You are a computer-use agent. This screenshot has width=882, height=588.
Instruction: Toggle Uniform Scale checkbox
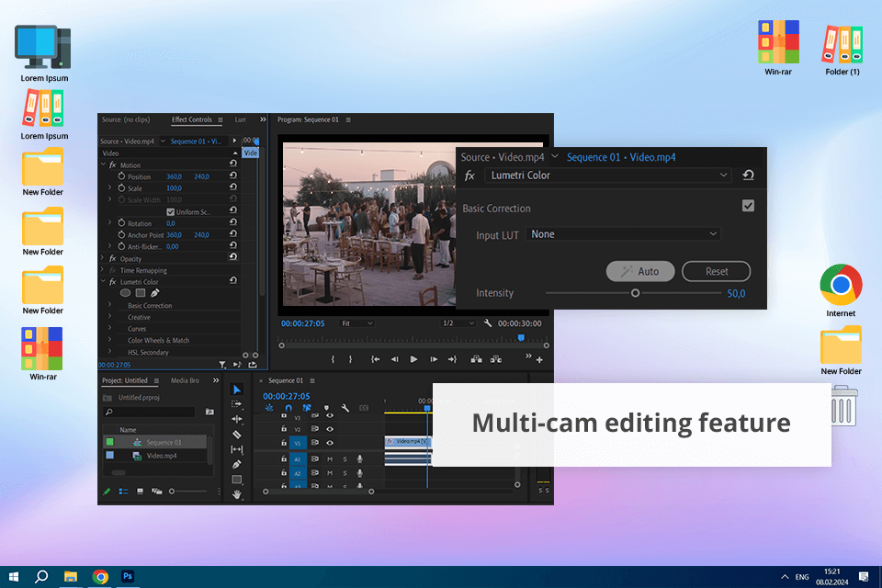pyautogui.click(x=171, y=211)
